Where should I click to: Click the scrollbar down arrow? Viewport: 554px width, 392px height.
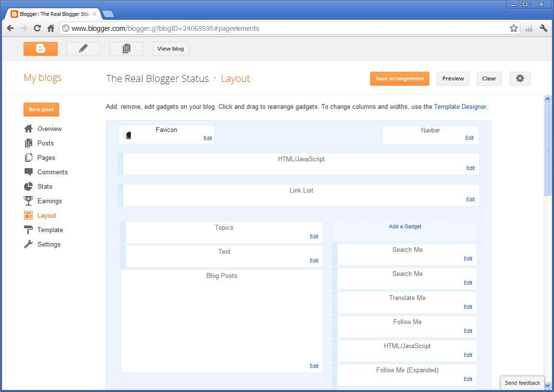(x=547, y=385)
